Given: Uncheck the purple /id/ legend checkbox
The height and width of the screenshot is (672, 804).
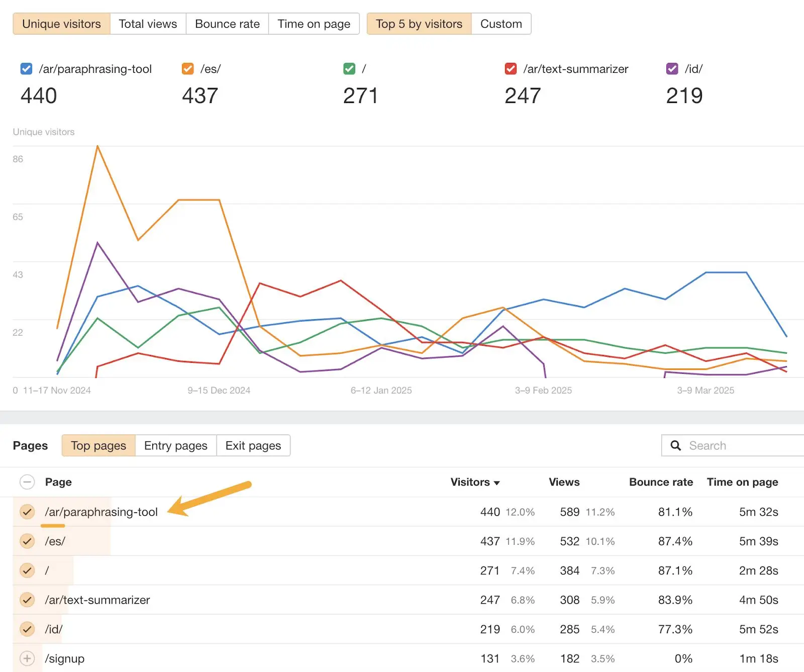Looking at the screenshot, I should (672, 68).
